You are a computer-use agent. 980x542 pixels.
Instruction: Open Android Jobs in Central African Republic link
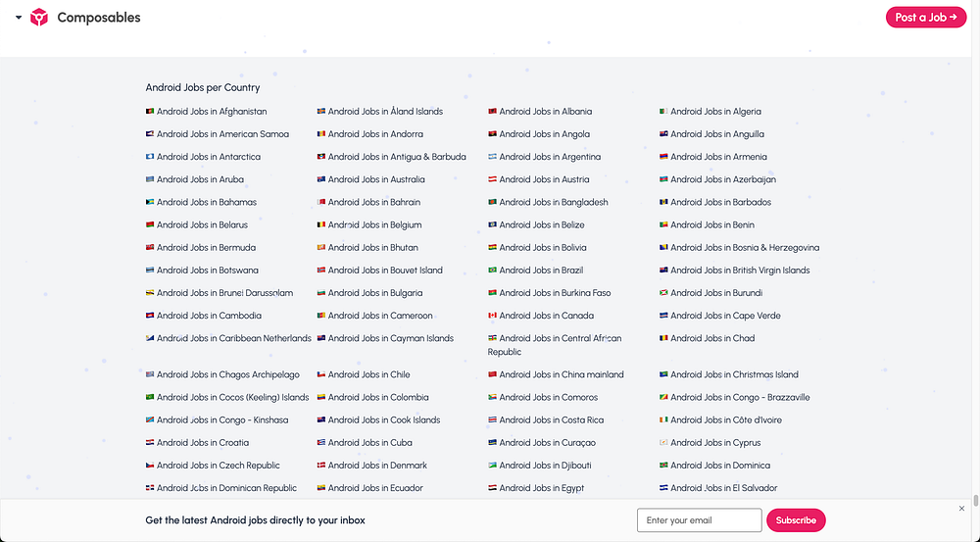click(555, 345)
